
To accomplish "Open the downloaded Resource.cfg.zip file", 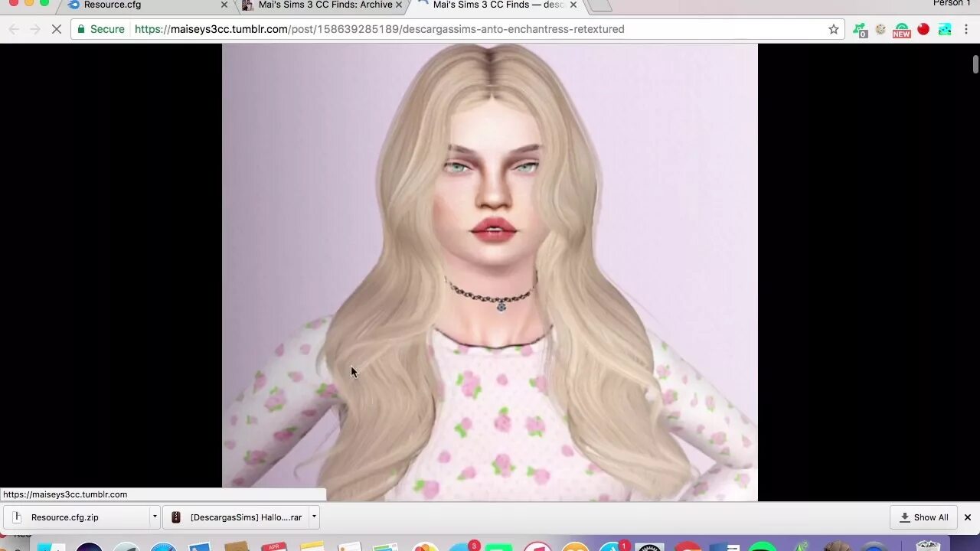I will 75,517.
